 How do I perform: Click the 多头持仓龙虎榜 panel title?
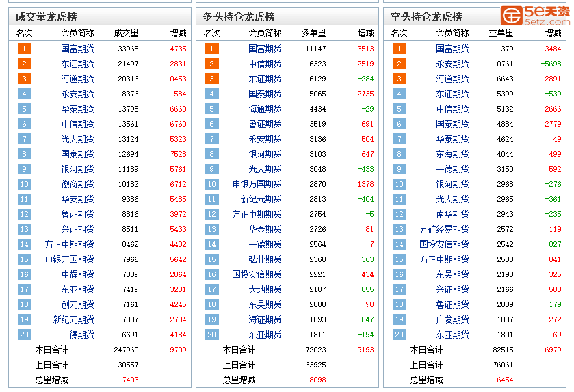point(238,17)
